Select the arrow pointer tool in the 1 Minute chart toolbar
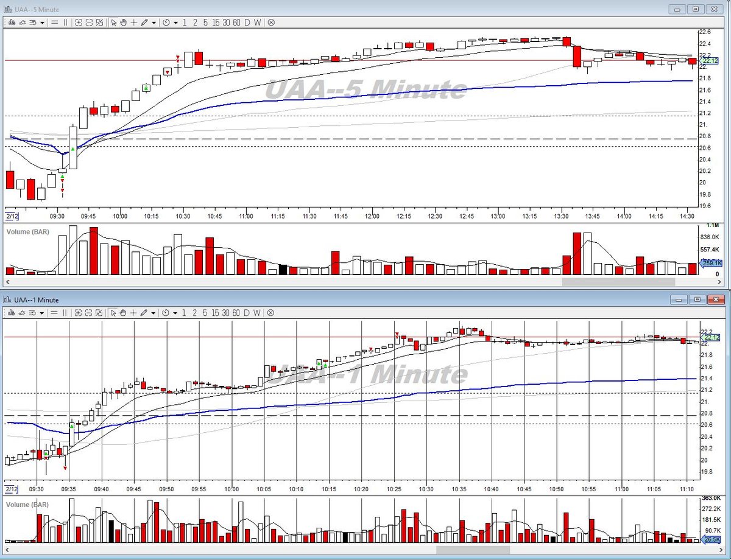The height and width of the screenshot is (560, 731). pos(113,313)
